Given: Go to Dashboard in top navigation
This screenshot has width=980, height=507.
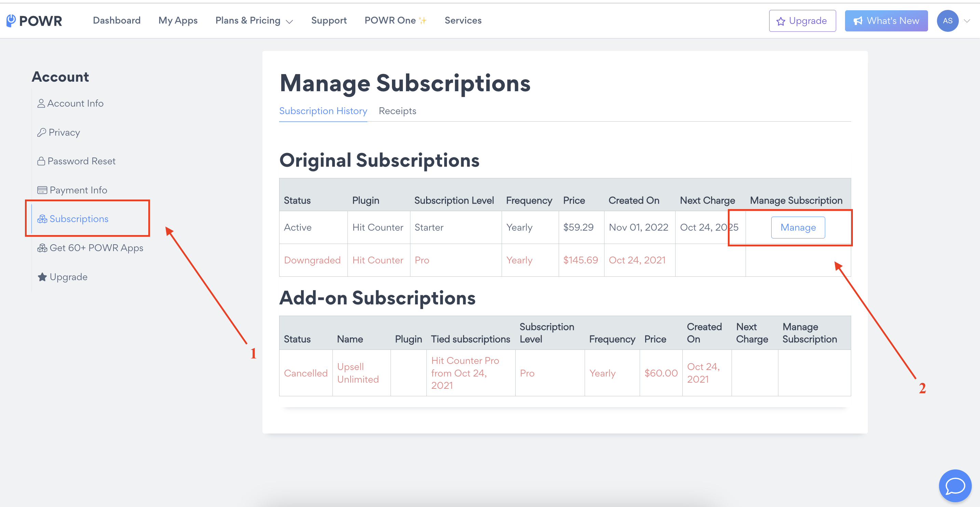Looking at the screenshot, I should [x=117, y=20].
